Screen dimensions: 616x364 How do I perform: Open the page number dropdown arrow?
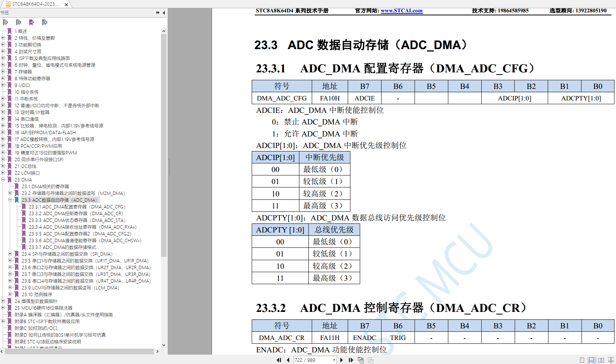[x=334, y=360]
